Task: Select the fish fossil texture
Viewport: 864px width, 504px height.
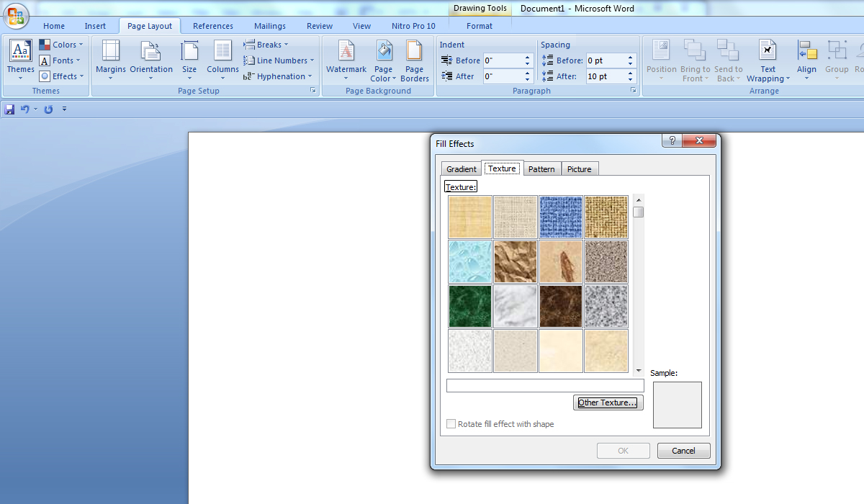Action: [x=561, y=261]
